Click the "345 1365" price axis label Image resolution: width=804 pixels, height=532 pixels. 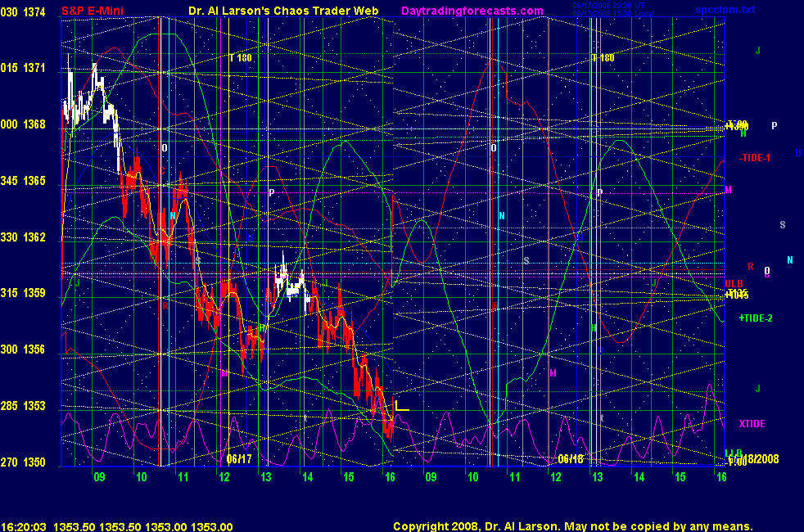23,181
